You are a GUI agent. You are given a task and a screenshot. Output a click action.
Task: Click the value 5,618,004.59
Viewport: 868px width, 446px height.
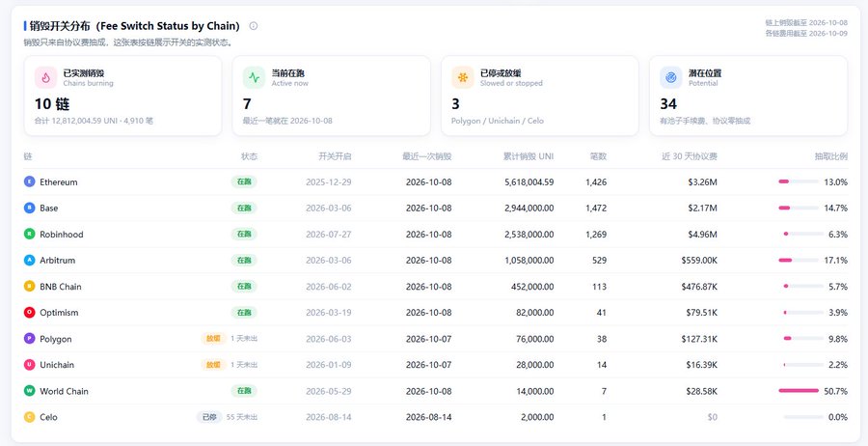[529, 181]
